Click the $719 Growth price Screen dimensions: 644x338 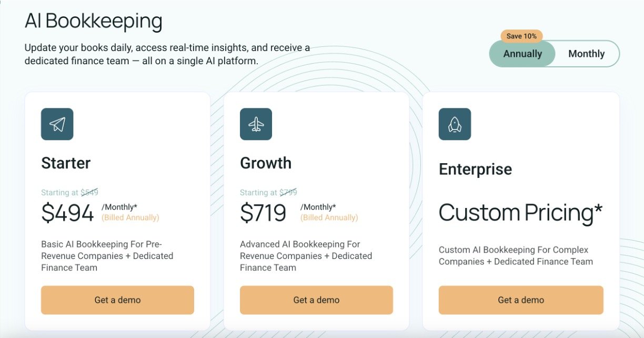263,213
